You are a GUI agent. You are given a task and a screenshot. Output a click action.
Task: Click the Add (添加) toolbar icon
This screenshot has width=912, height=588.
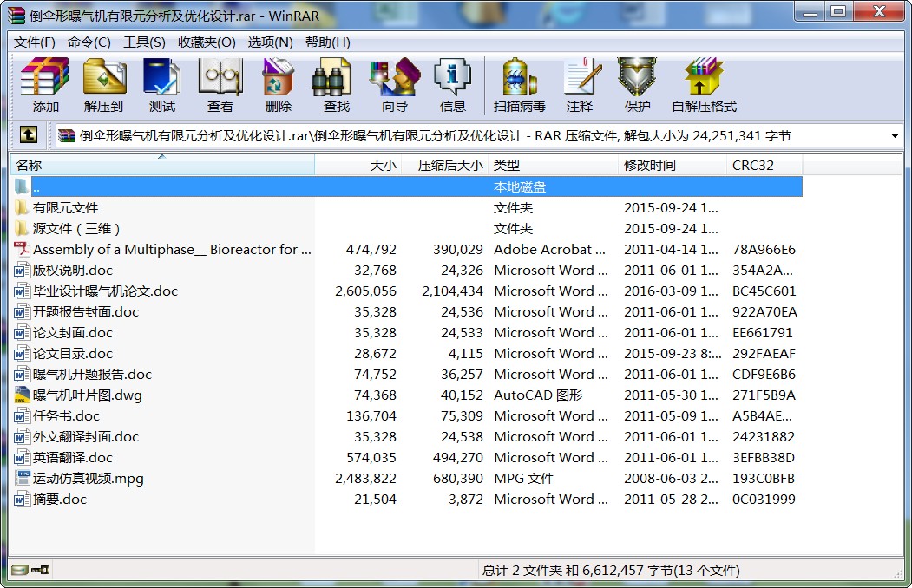45,86
